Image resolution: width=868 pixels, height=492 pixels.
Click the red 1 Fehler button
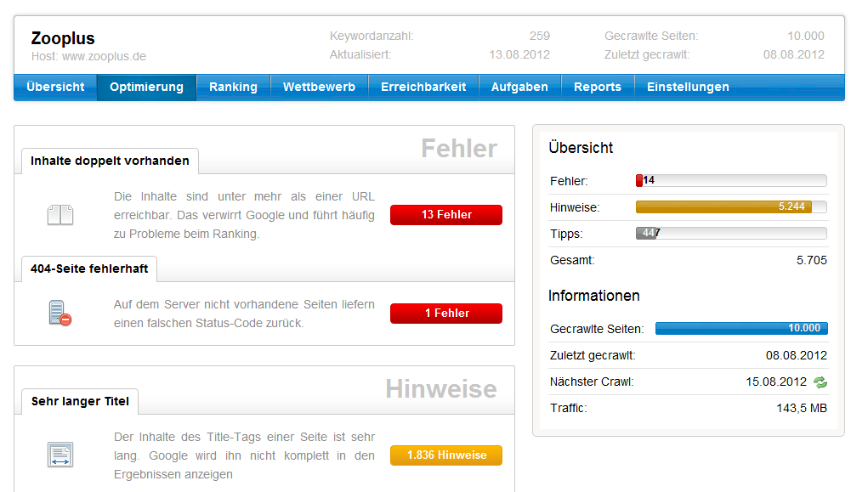pyautogui.click(x=445, y=314)
